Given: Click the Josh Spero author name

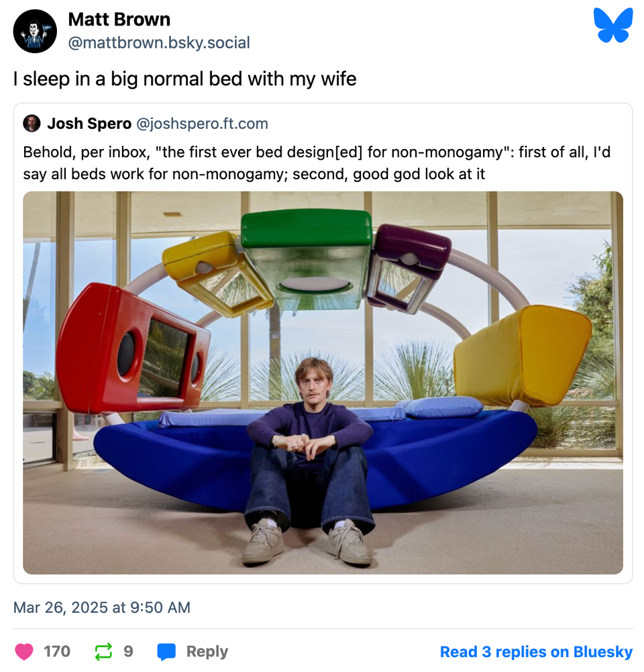Looking at the screenshot, I should [x=89, y=124].
